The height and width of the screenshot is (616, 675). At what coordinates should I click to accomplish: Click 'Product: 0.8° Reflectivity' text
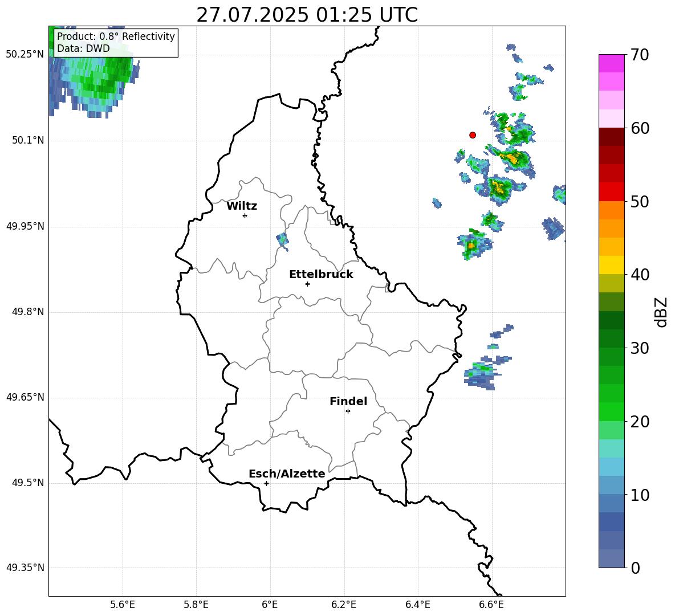[116, 36]
